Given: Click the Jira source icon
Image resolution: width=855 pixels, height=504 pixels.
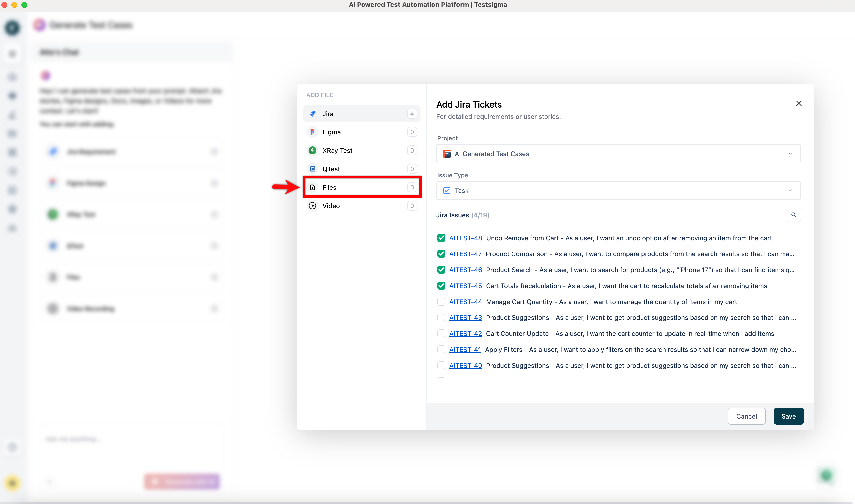Looking at the screenshot, I should click(x=312, y=114).
